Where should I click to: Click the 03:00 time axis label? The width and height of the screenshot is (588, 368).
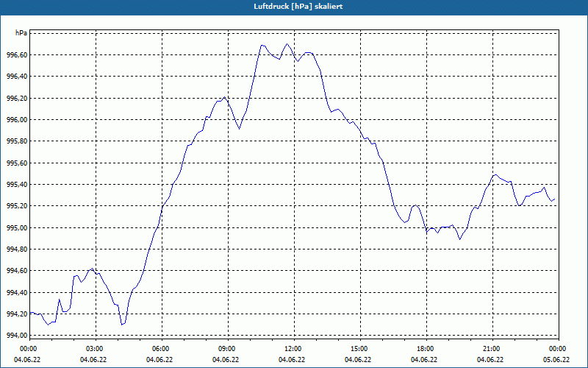[x=96, y=349]
